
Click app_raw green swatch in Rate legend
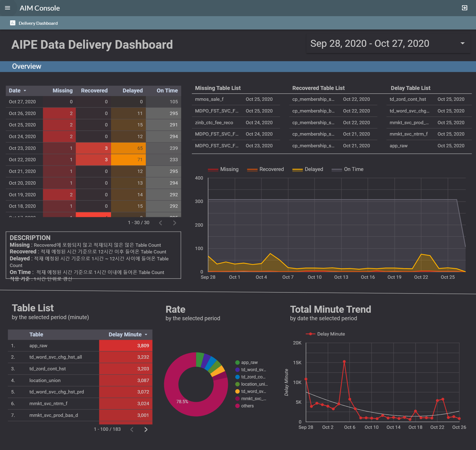[237, 363]
